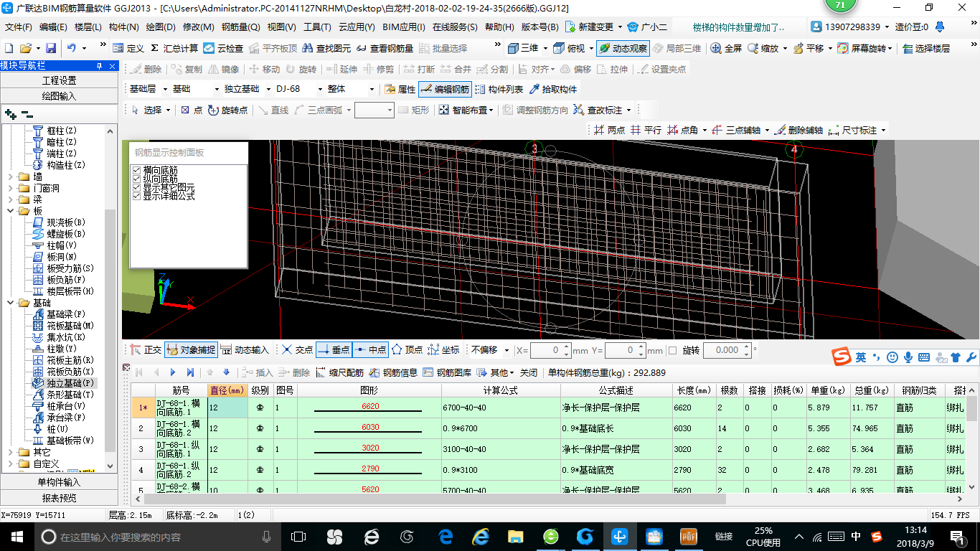Select the 镜像 mirror tool
Viewport: 980px width, 551px height.
224,69
